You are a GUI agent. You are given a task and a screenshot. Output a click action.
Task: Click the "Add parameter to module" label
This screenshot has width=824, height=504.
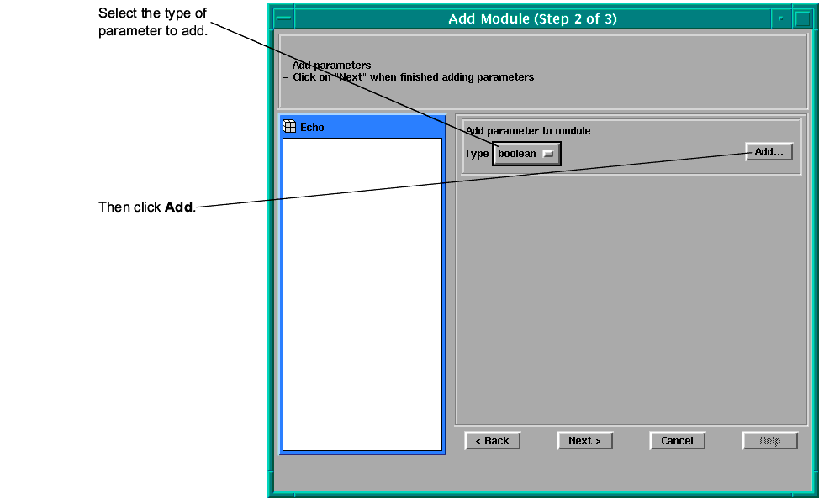point(528,131)
